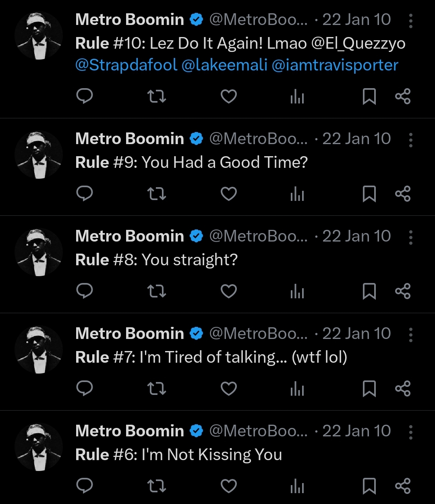View analytics for Rule #8 tweet
The height and width of the screenshot is (504, 435).
pos(297,291)
